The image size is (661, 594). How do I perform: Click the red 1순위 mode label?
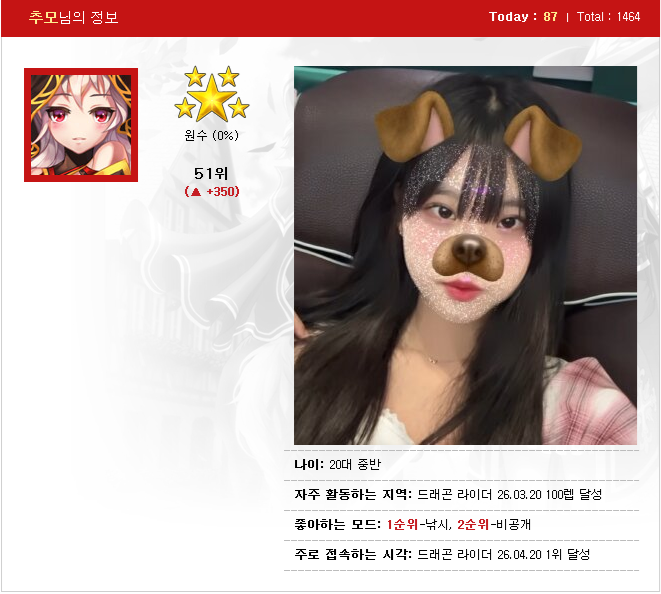tap(402, 524)
